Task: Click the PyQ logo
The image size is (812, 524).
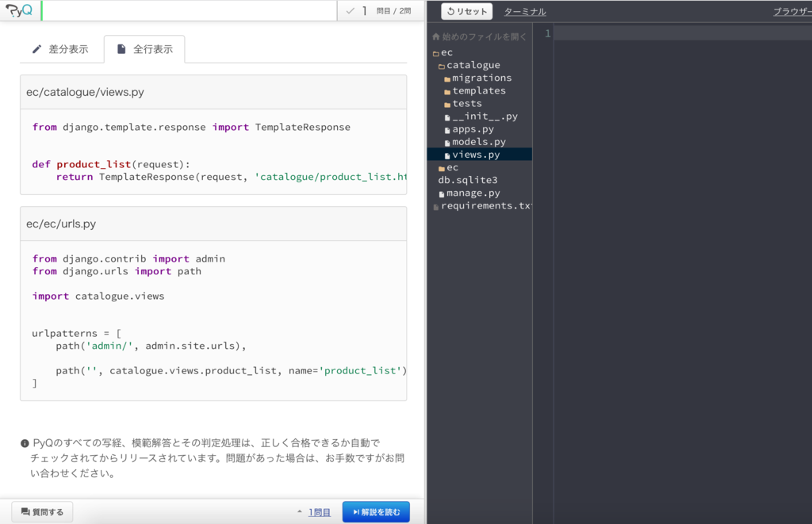Action: [19, 10]
